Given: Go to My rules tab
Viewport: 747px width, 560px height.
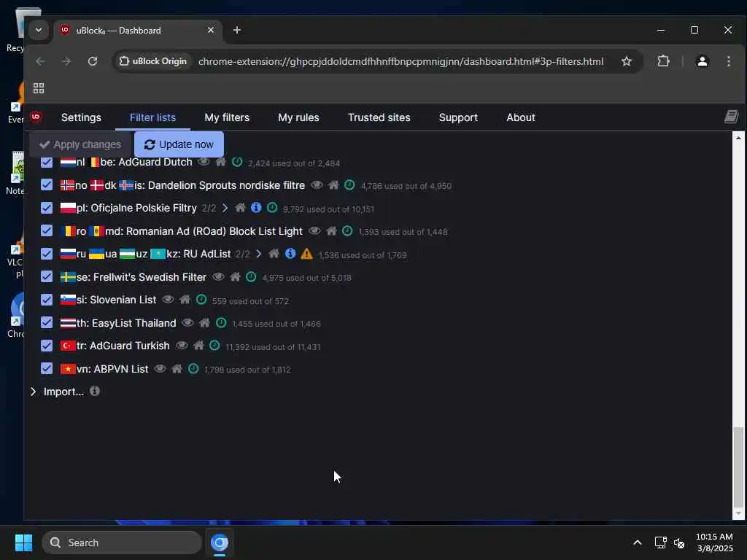Looking at the screenshot, I should click(x=298, y=117).
